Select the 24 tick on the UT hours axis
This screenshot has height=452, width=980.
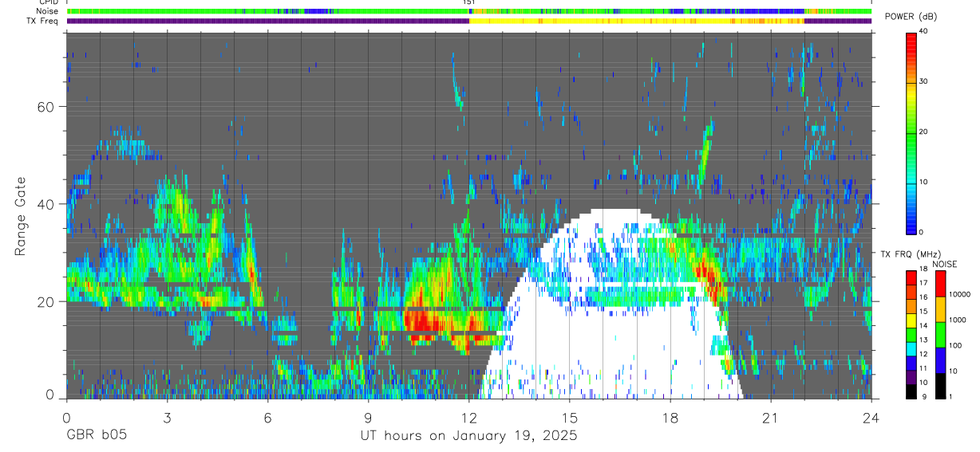[871, 418]
